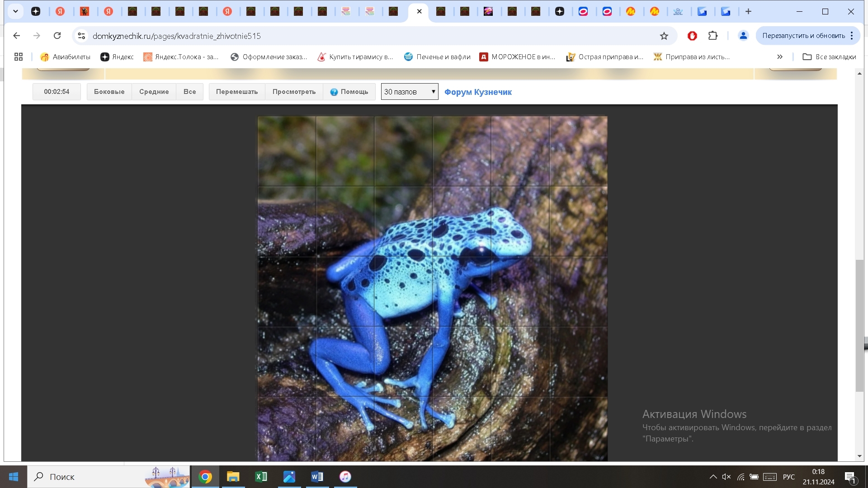Show Боковые puzzle pieces
This screenshot has width=868, height=488.
click(109, 92)
